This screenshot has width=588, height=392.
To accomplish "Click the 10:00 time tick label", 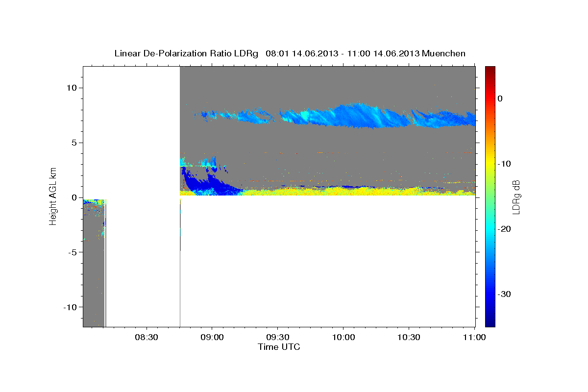I will [x=343, y=338].
